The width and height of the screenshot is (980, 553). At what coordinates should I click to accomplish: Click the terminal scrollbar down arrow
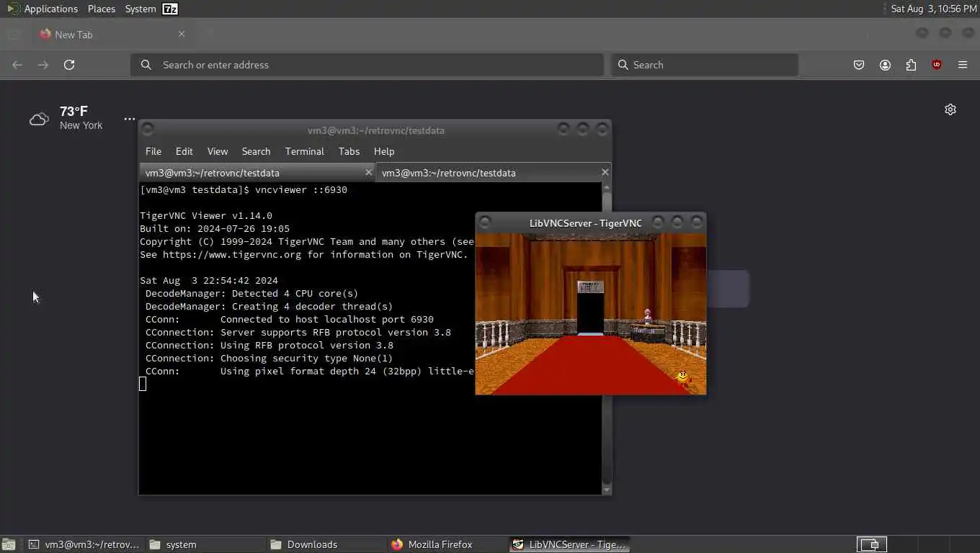pos(607,490)
